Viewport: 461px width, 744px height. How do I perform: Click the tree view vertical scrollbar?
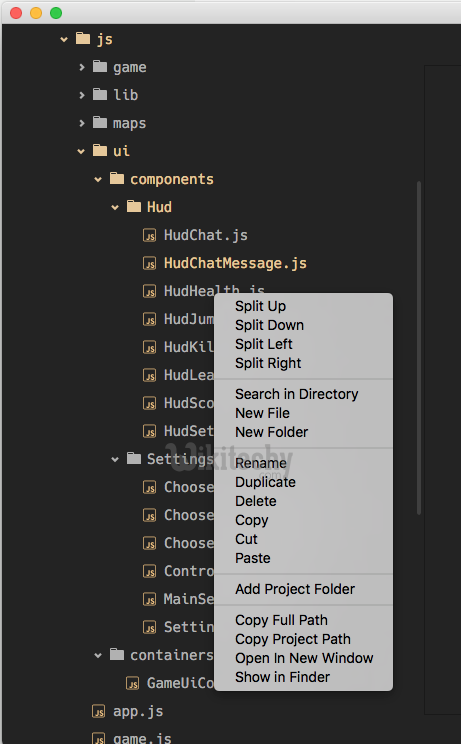[419, 348]
